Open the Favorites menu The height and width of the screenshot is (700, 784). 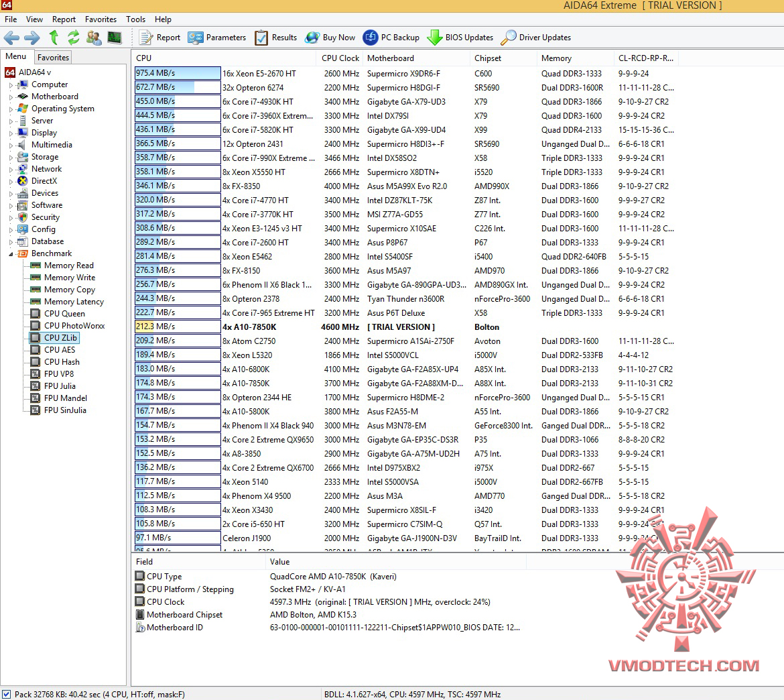click(x=101, y=19)
